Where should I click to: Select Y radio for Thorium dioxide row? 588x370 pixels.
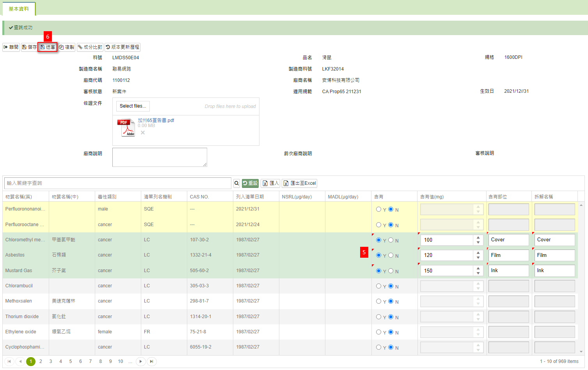[x=378, y=317]
